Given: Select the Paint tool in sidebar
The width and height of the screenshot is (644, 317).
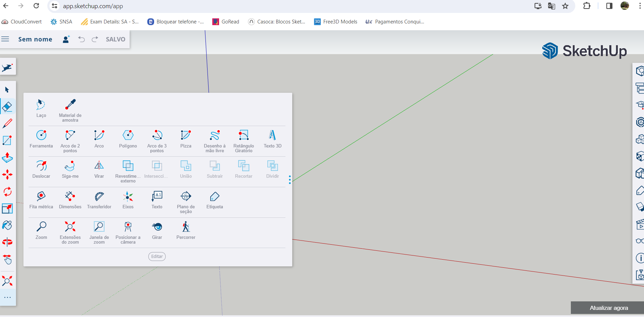Looking at the screenshot, I should point(7,225).
